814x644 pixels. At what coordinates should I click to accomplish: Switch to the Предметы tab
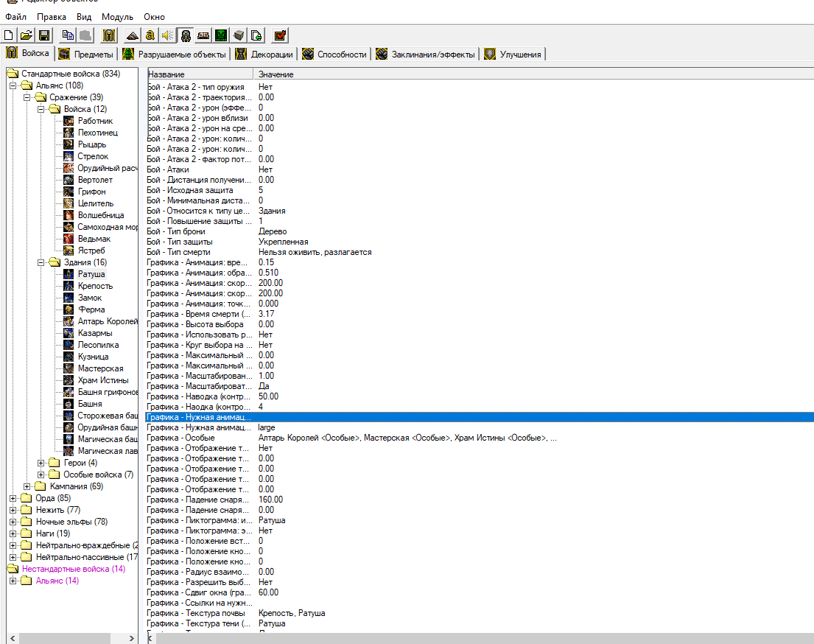[85, 54]
